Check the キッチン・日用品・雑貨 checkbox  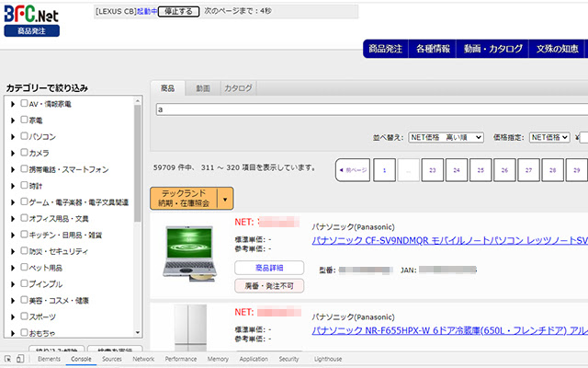point(24,235)
